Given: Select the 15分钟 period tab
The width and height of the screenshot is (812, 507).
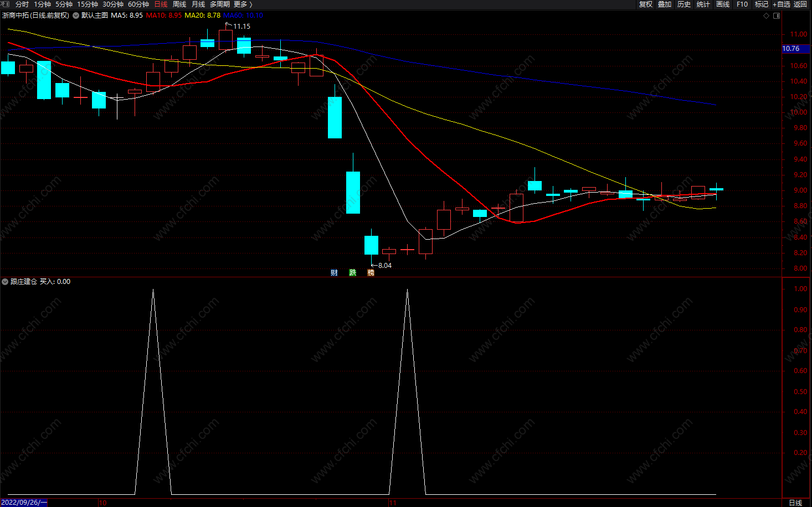Looking at the screenshot, I should coord(88,4).
